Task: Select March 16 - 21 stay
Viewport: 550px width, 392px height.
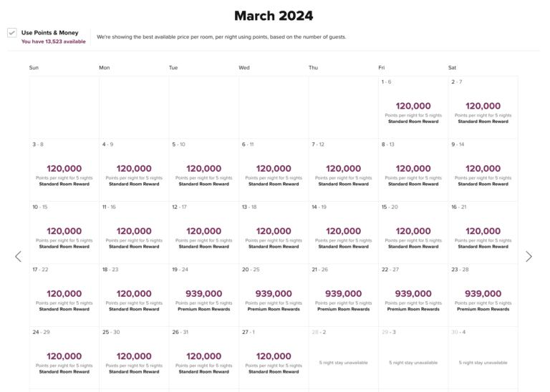Action: click(483, 231)
